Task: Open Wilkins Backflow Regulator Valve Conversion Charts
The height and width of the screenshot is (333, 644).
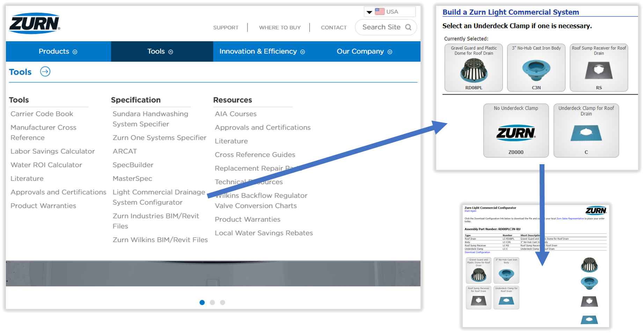Action: [x=261, y=201]
